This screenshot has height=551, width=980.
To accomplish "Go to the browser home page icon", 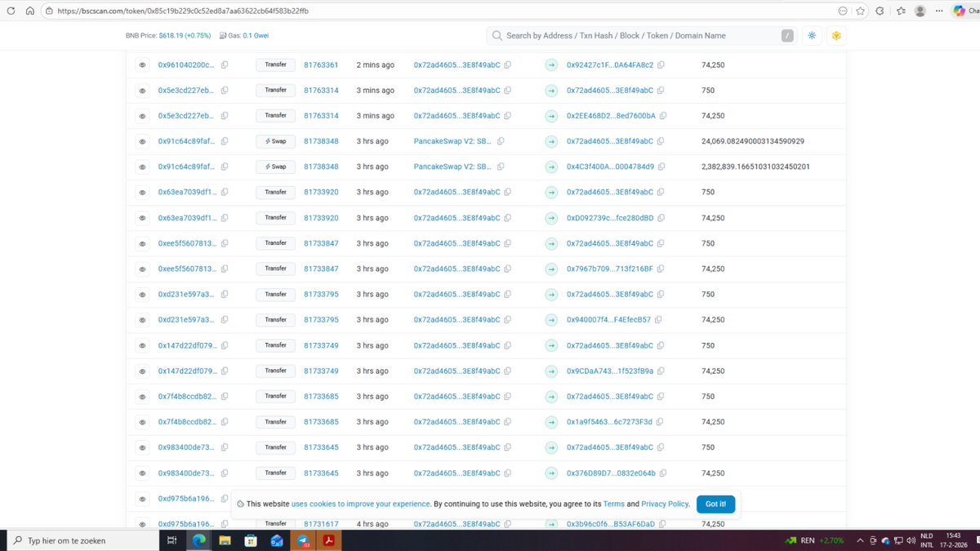I will (29, 11).
